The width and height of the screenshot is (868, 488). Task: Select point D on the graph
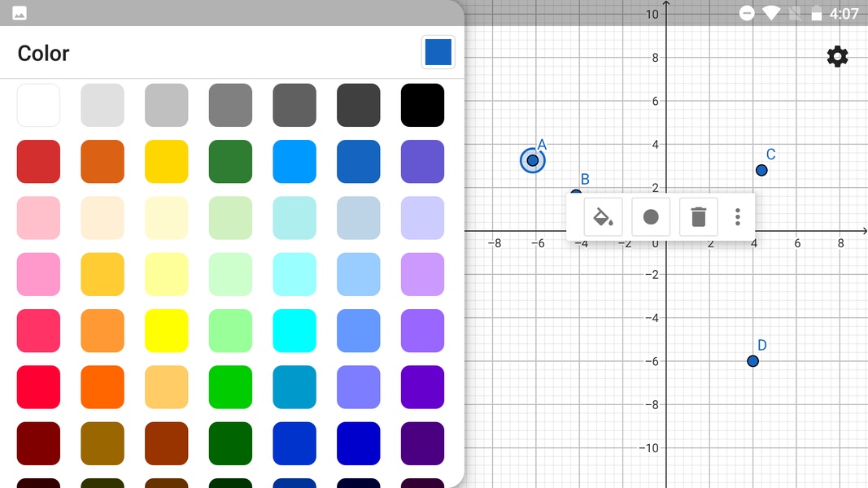(x=752, y=361)
